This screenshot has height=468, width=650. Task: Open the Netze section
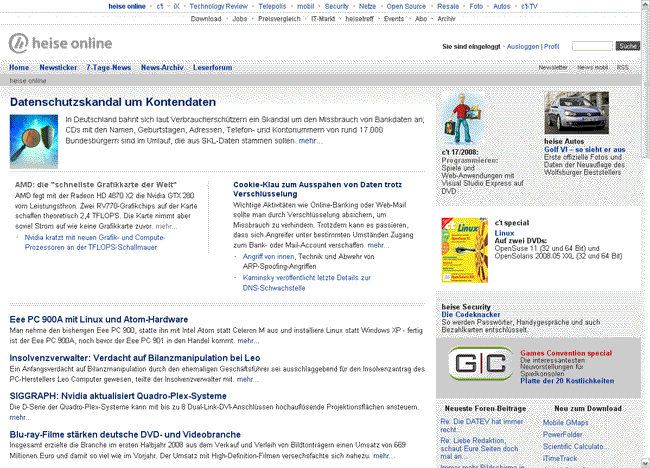point(367,6)
